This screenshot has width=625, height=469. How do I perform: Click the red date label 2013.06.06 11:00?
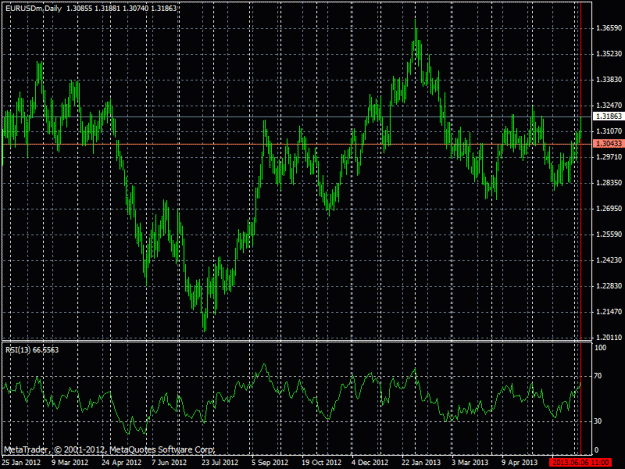(580, 462)
